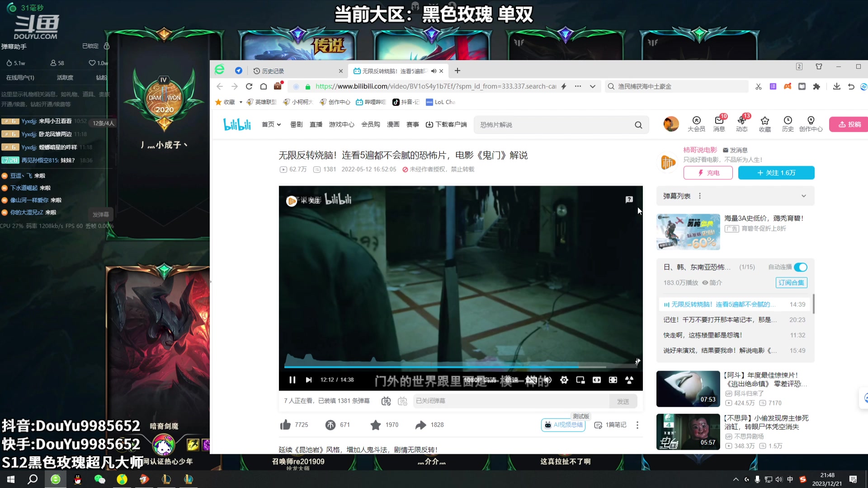
Task: Open Windows Start menu
Action: [x=11, y=479]
